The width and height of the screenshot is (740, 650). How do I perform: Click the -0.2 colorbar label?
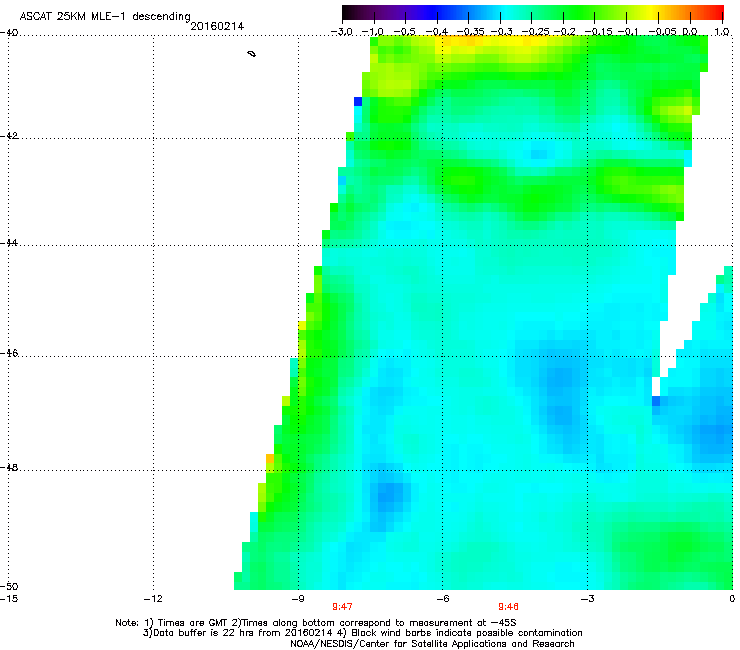pos(564,32)
